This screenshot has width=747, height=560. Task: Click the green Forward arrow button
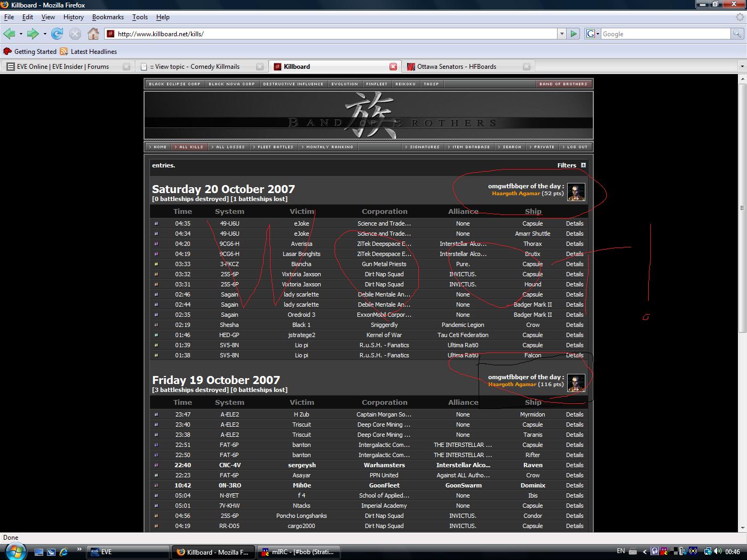click(x=33, y=34)
